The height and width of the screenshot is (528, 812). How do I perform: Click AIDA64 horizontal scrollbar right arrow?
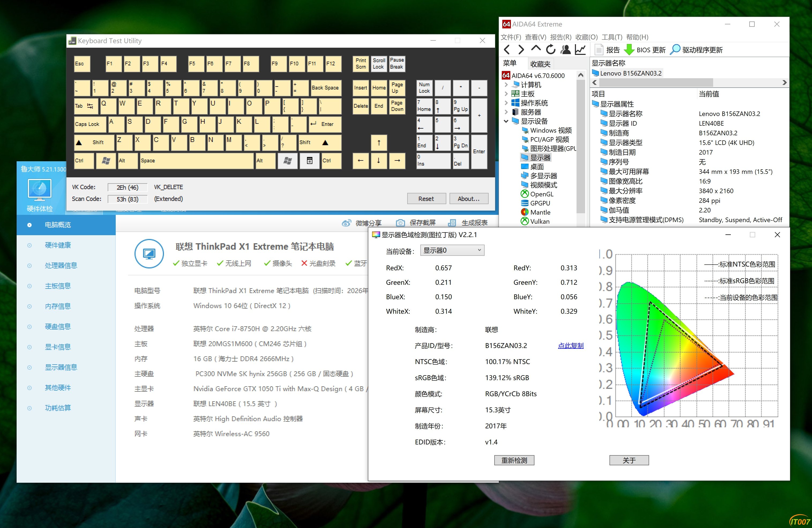pyautogui.click(x=784, y=83)
